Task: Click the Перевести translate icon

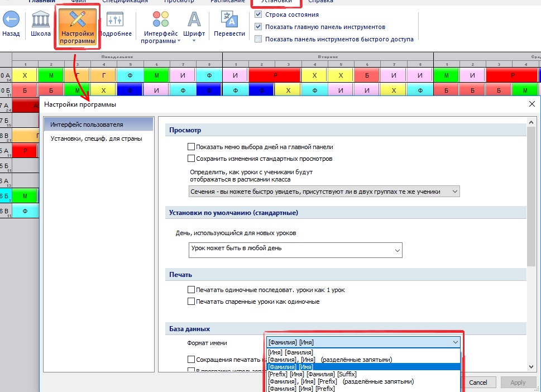Action: (x=229, y=20)
